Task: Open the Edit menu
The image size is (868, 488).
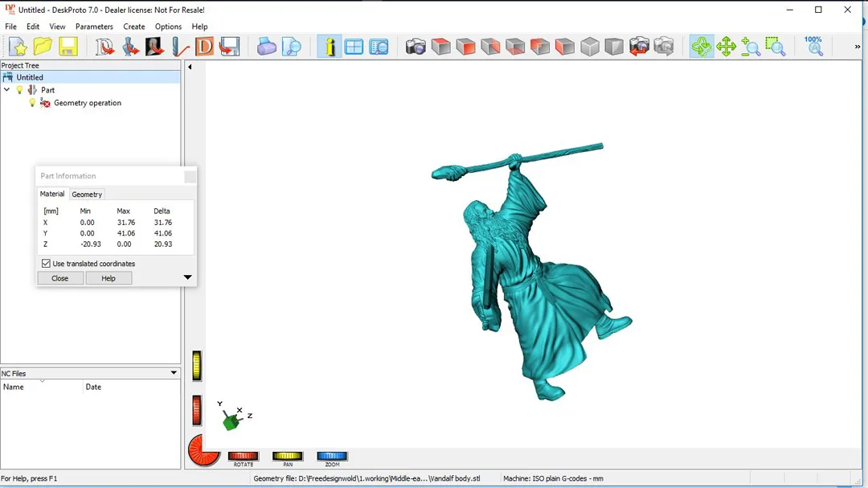Action: point(33,27)
